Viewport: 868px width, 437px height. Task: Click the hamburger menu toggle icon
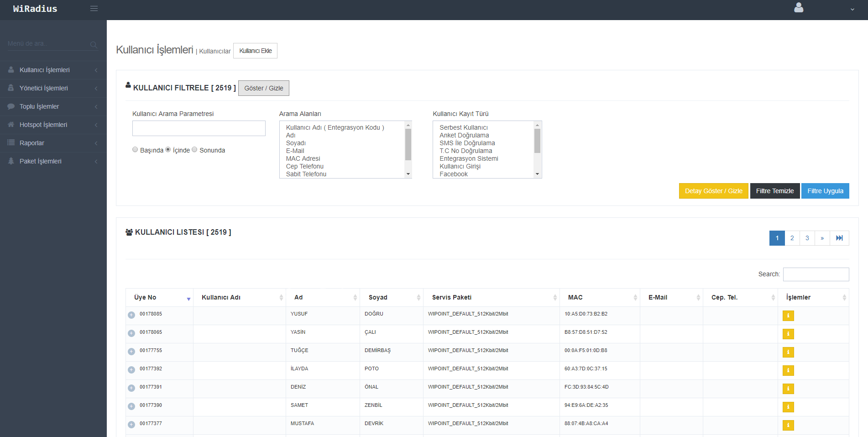[94, 9]
